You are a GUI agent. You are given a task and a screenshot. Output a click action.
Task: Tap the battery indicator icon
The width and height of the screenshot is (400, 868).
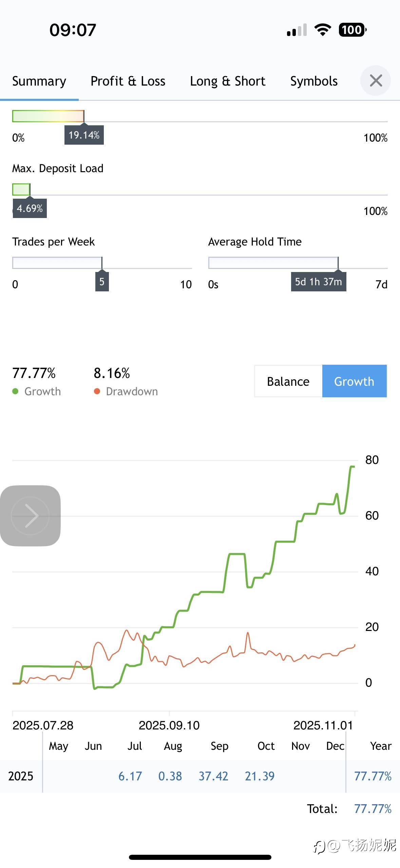tap(352, 30)
